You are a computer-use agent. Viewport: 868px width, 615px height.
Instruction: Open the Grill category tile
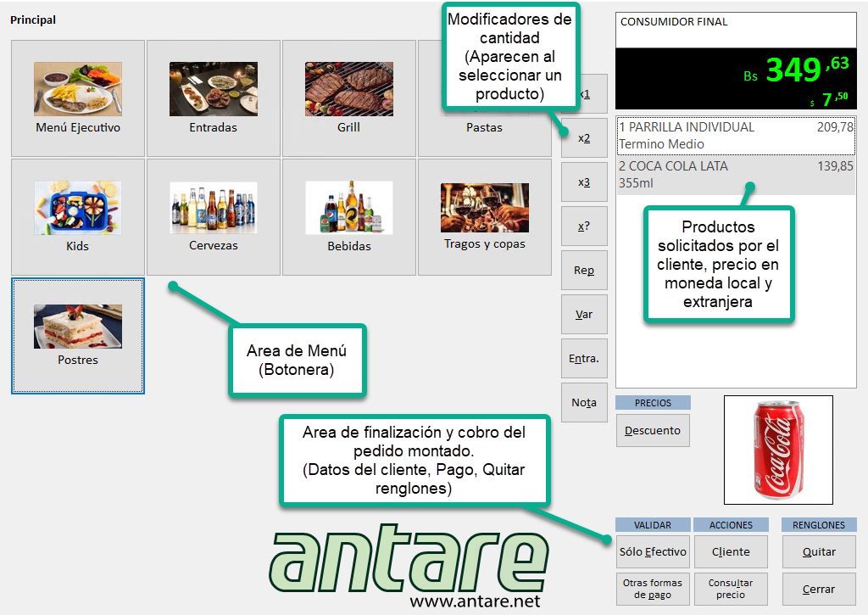(348, 98)
